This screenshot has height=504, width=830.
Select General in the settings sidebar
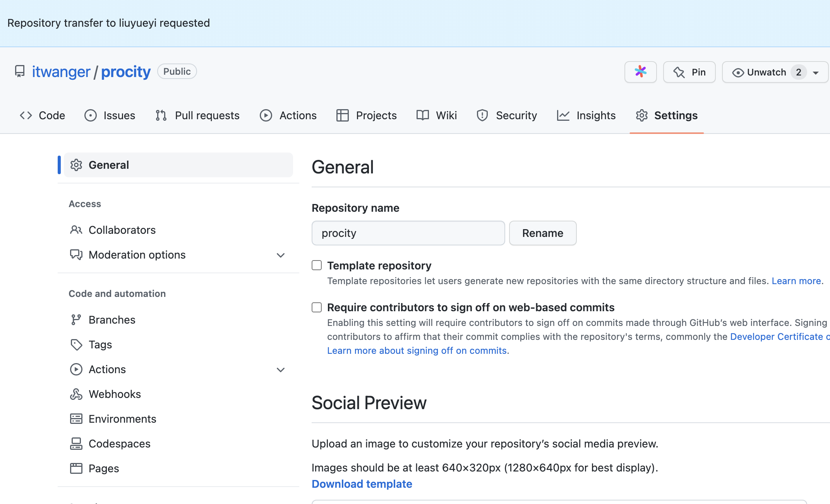(178, 165)
